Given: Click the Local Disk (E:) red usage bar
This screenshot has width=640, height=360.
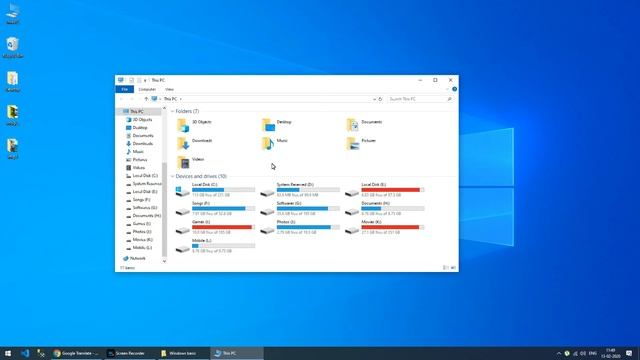Looking at the screenshot, I should pyautogui.click(x=393, y=190).
